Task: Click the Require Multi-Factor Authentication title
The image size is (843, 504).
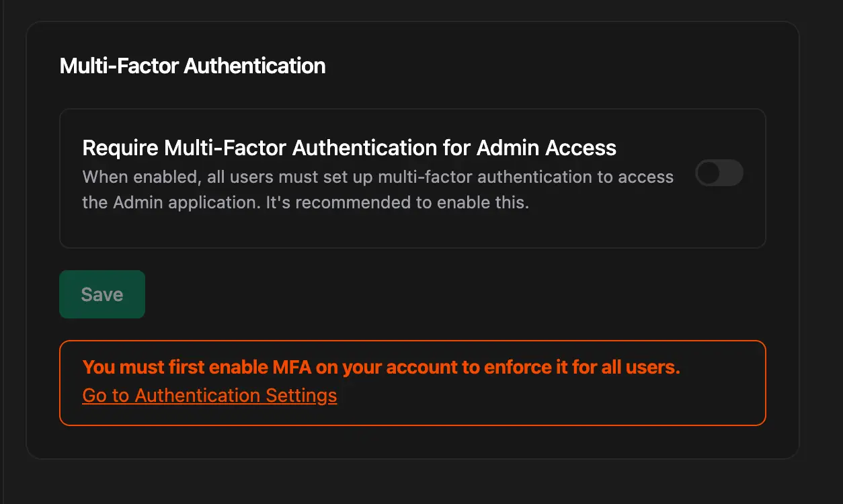Action: [x=348, y=147]
